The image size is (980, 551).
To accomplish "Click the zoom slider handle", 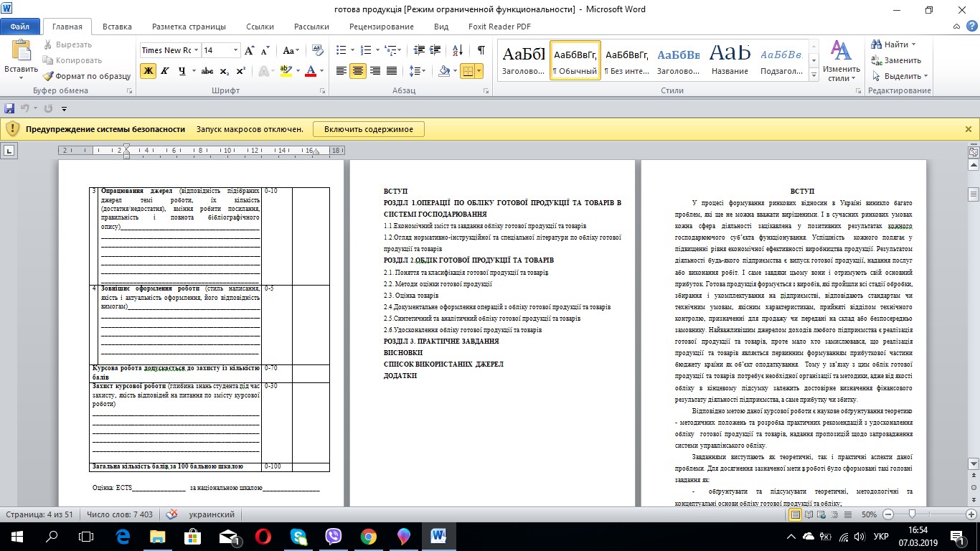I will coord(912,514).
